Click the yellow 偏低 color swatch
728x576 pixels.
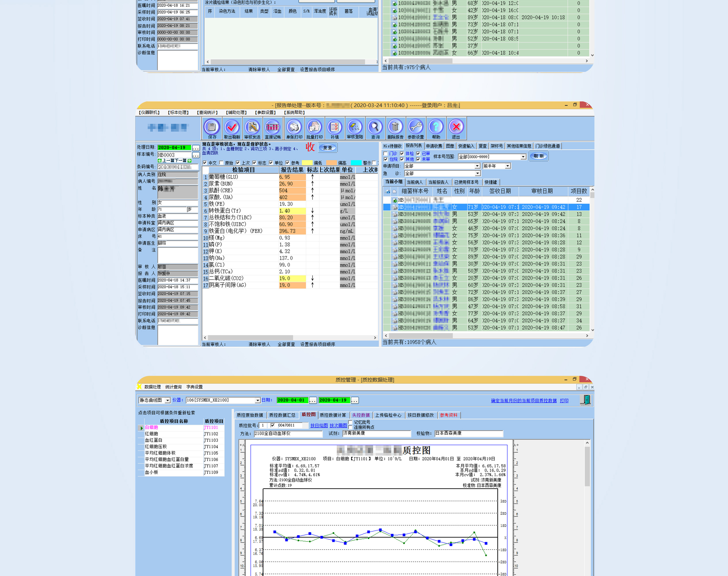307,163
